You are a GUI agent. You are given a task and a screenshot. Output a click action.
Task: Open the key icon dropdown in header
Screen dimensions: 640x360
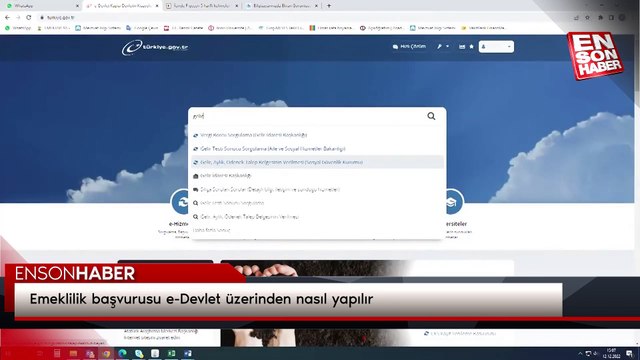(443, 47)
